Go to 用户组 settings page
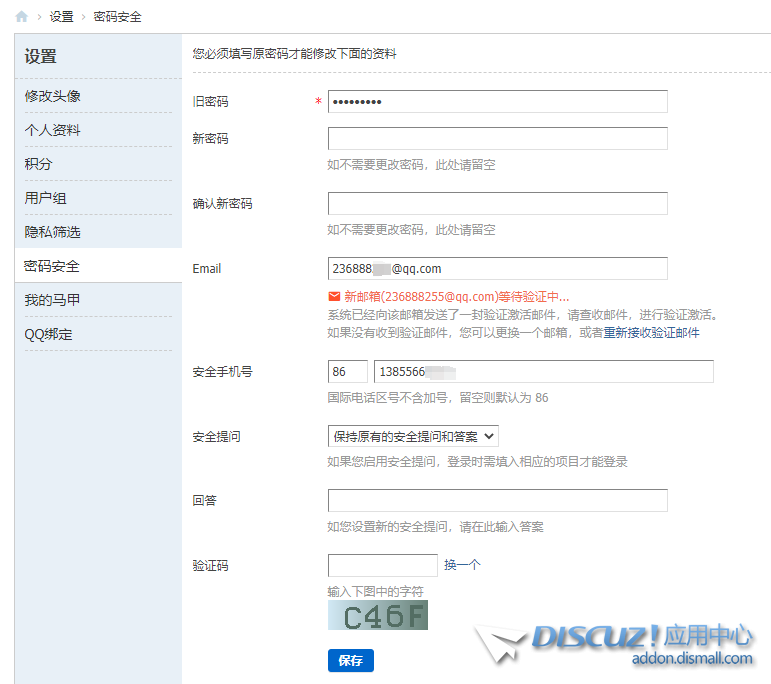The image size is (771, 684). pyautogui.click(x=46, y=198)
